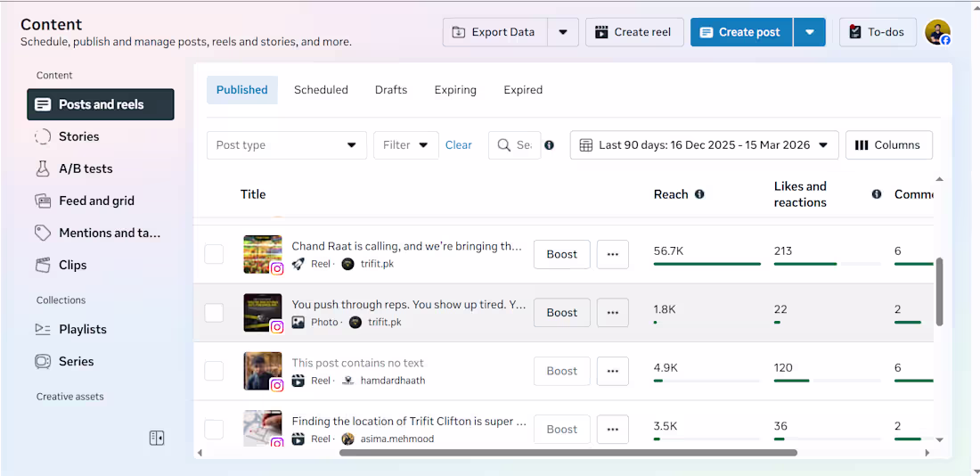
Task: Click the Playlists icon
Action: [43, 329]
